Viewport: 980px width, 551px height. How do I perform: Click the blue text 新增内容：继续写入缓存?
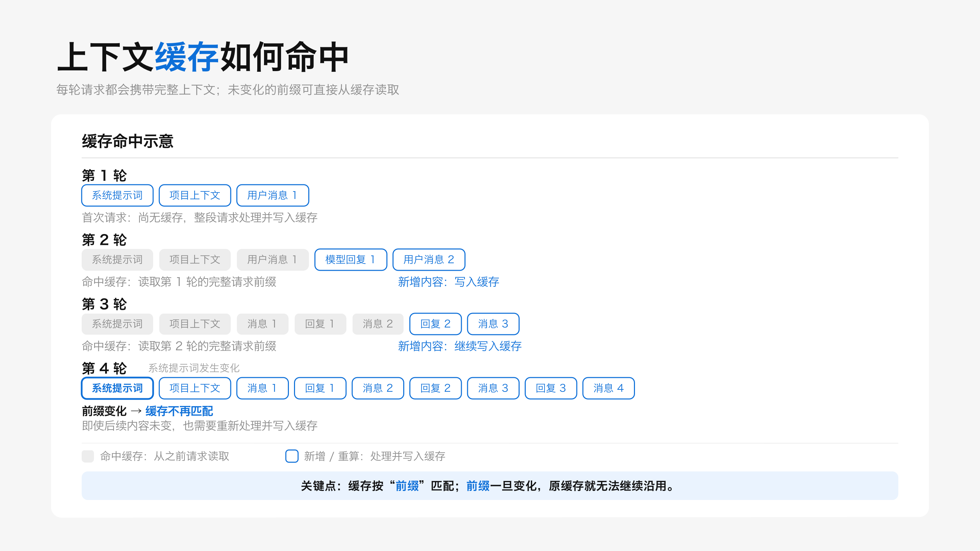click(x=460, y=346)
